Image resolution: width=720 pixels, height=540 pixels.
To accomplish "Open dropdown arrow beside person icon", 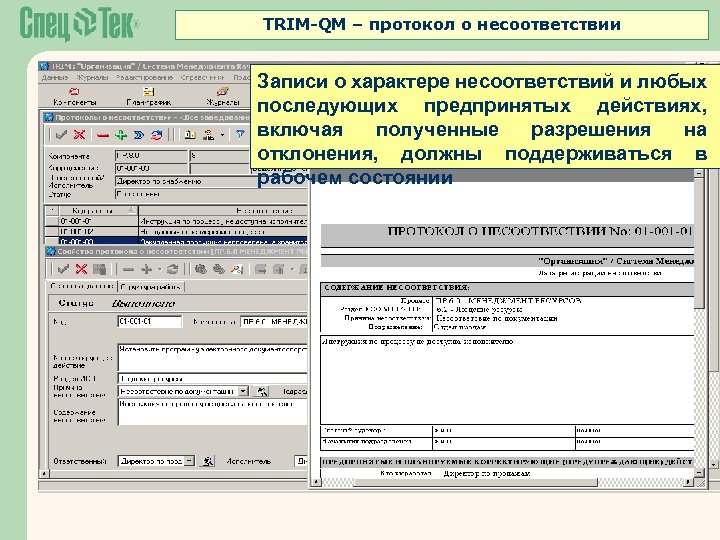I will click(223, 135).
